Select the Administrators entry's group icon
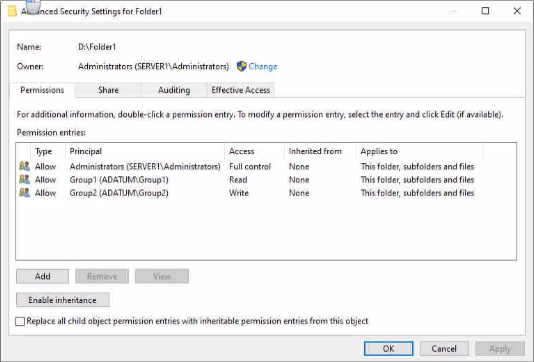The image size is (534, 362). [24, 166]
